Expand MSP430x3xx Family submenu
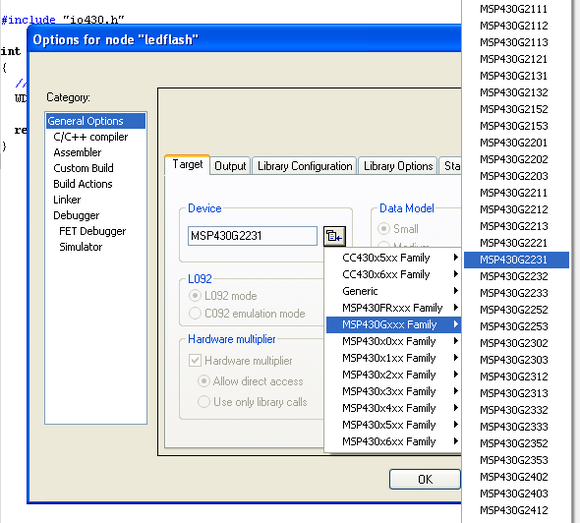 [x=393, y=391]
